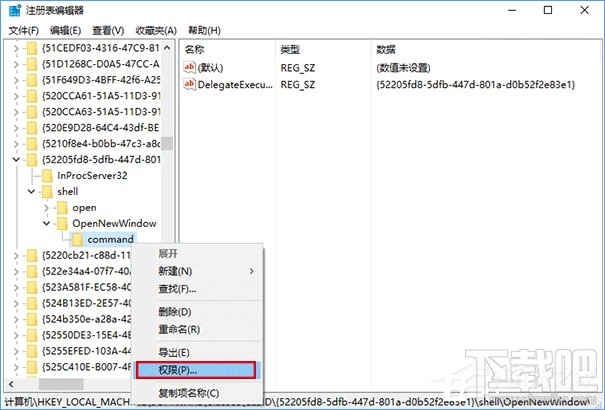This screenshot has width=605, height=410.
Task: Expand the {524B13ED-2E57-4 key
Action: 16,304
